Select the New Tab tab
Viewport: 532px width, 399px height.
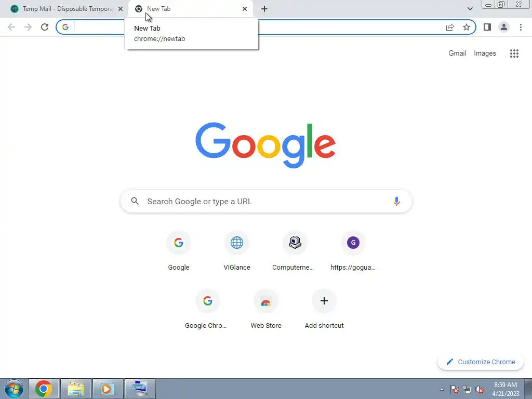point(190,9)
